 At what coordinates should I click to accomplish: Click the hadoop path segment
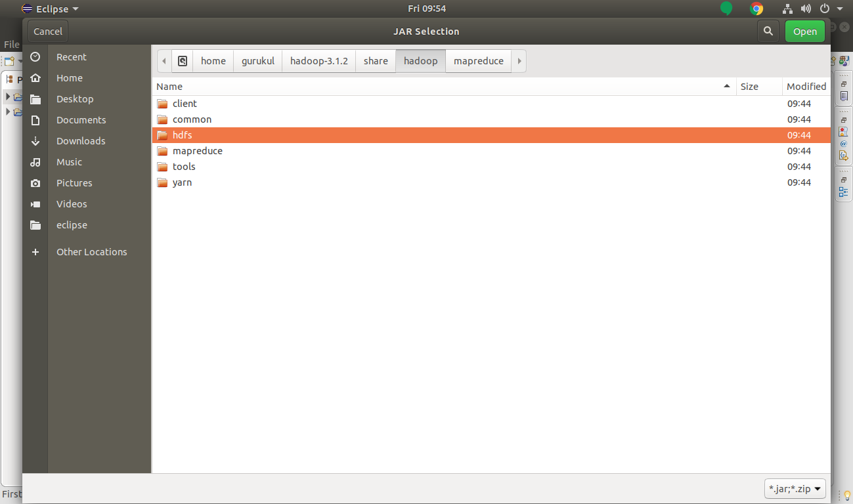(421, 61)
